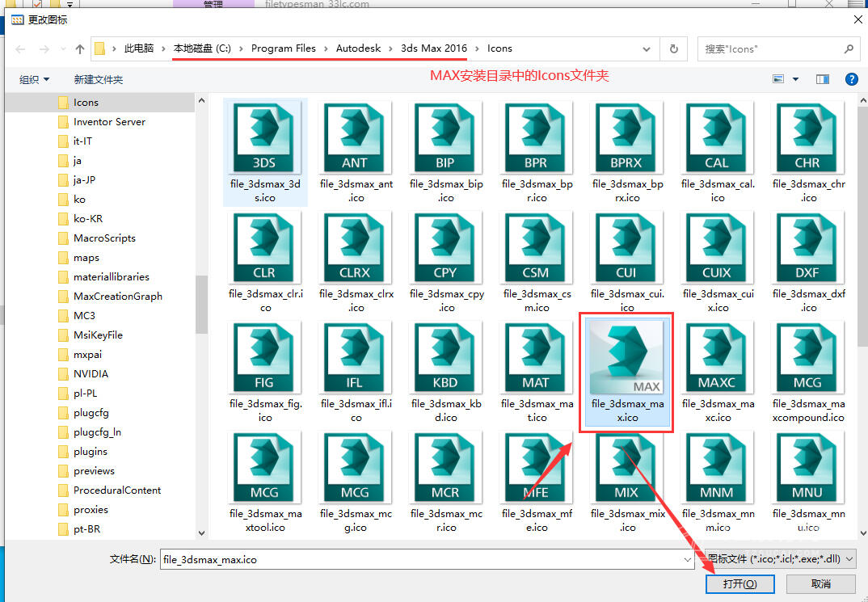Open the file type filter dropdown
The image size is (868, 602).
780,558
